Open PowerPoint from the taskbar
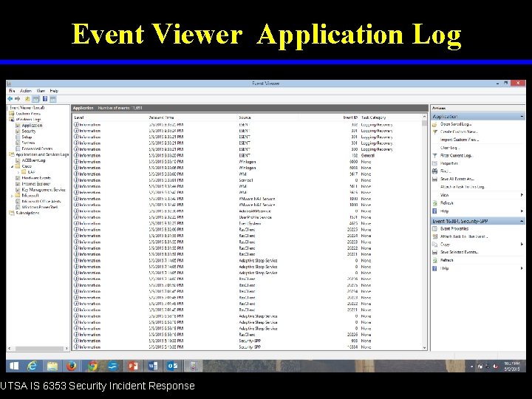Viewport: 532px width, 399px height. pyautogui.click(x=133, y=366)
